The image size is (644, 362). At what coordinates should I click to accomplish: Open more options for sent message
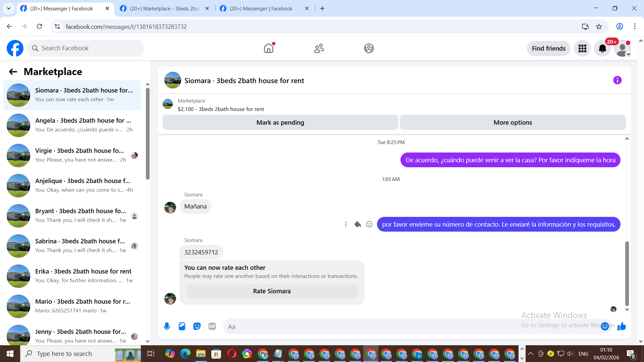pyautogui.click(x=345, y=224)
